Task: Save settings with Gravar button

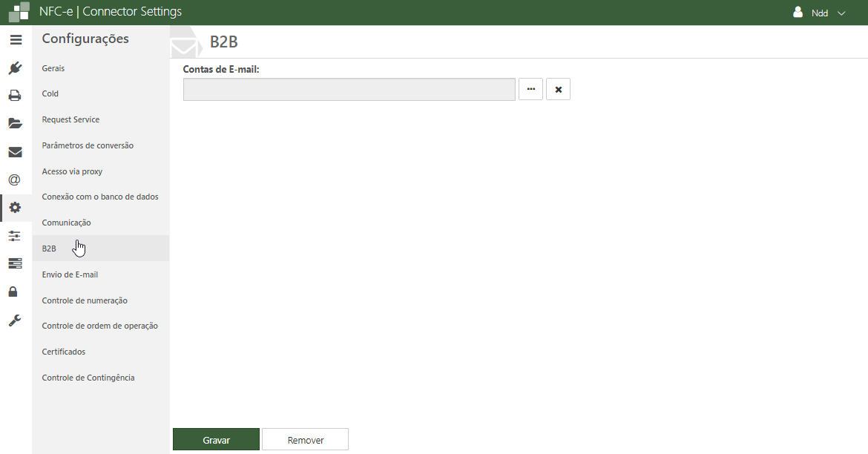Action: coord(216,440)
